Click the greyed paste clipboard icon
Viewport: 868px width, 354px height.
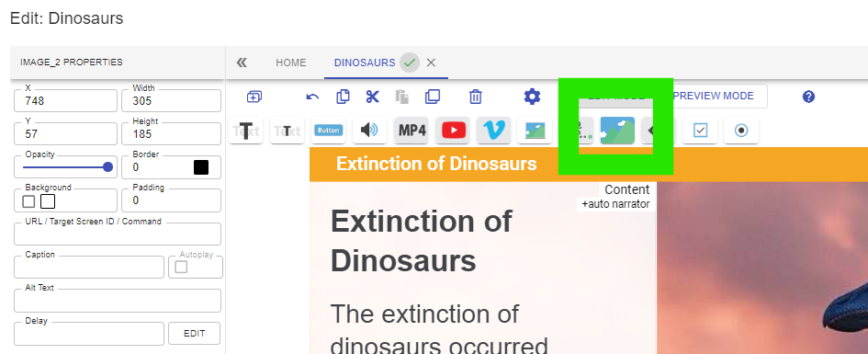(402, 97)
